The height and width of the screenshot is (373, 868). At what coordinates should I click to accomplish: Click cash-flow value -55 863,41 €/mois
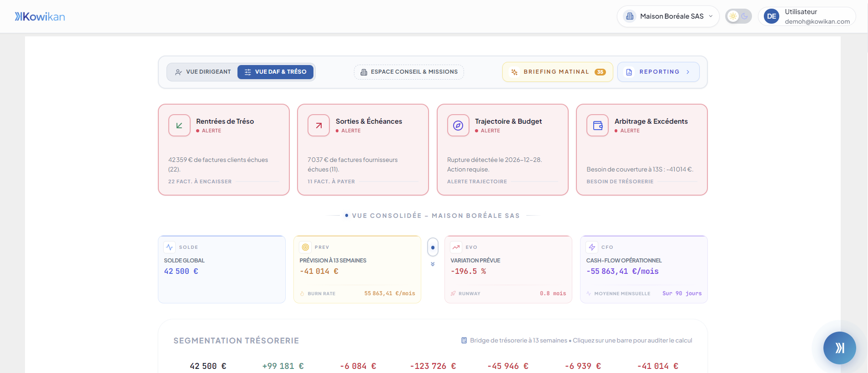pyautogui.click(x=622, y=271)
